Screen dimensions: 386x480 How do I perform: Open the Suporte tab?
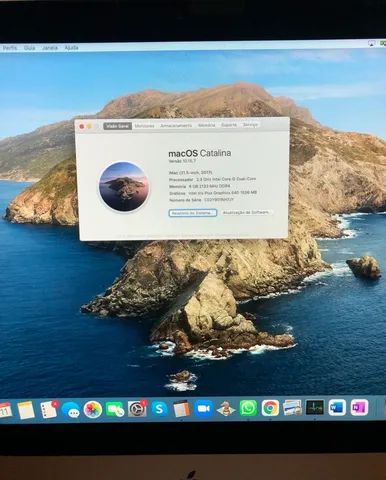click(x=229, y=125)
